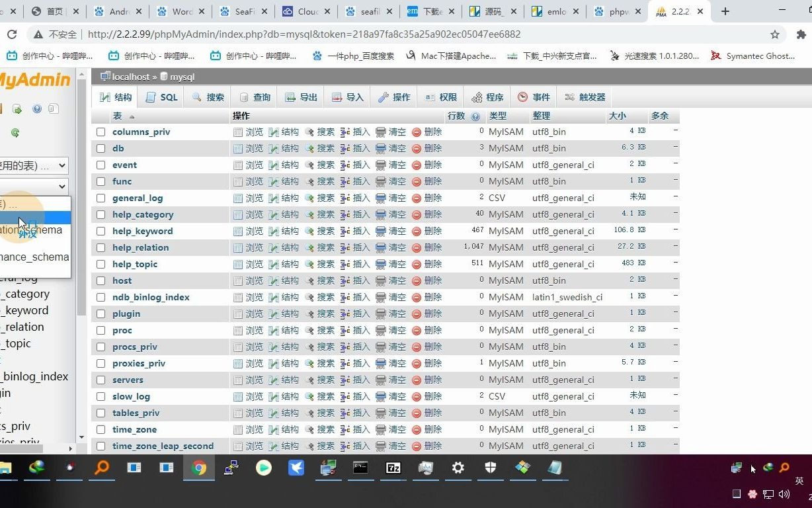Tick the db table checkbox
Viewport: 812px width, 508px height.
(x=101, y=148)
